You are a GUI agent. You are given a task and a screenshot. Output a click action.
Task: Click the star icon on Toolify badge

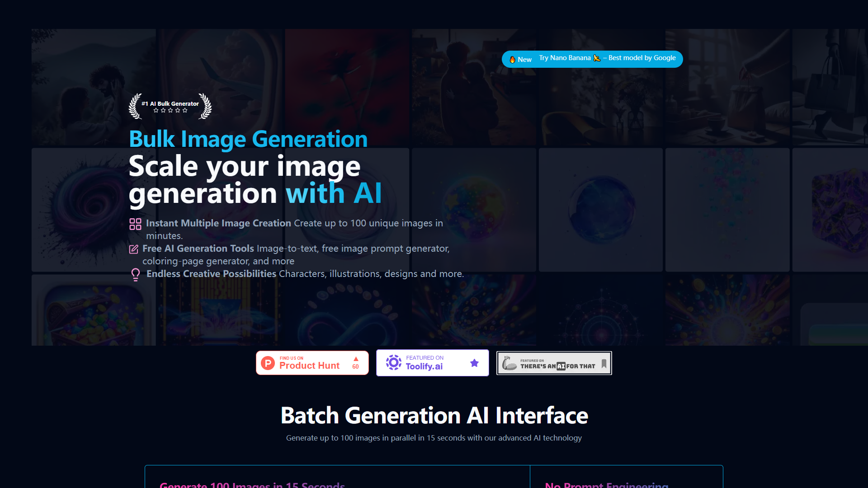point(474,363)
